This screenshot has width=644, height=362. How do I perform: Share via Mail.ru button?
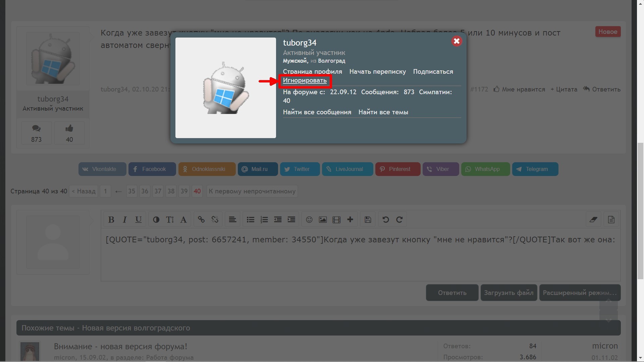(258, 169)
